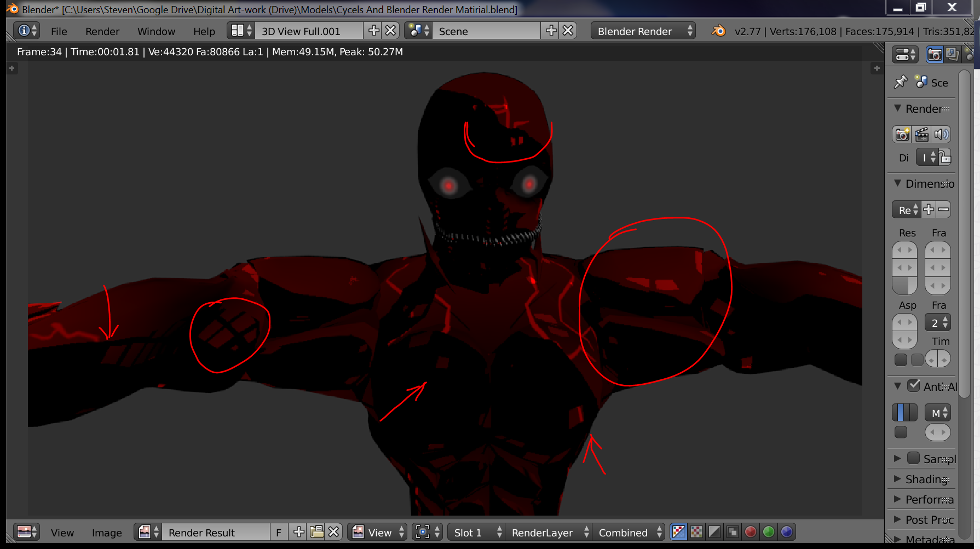Select the Render properties tab (camera)
The height and width of the screenshot is (549, 980).
coord(935,54)
